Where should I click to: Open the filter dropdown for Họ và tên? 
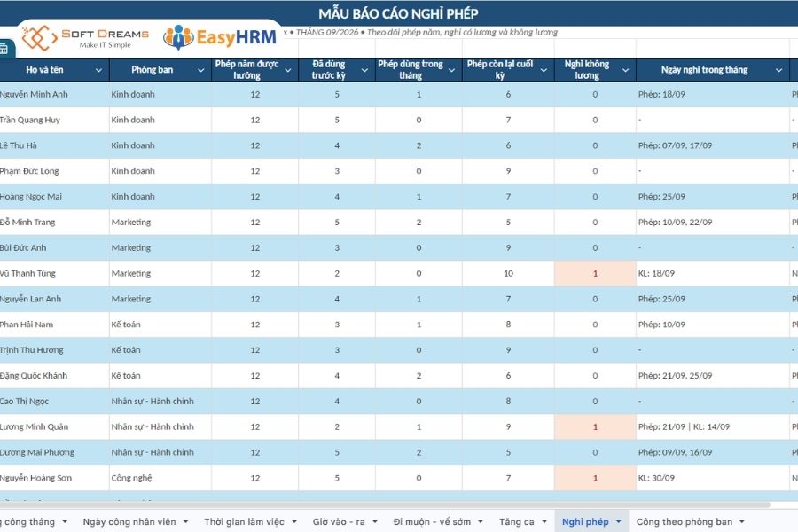pyautogui.click(x=98, y=70)
